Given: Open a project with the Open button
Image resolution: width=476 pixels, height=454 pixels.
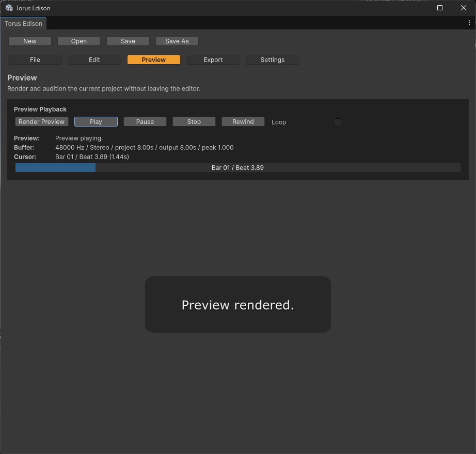Looking at the screenshot, I should click(79, 41).
